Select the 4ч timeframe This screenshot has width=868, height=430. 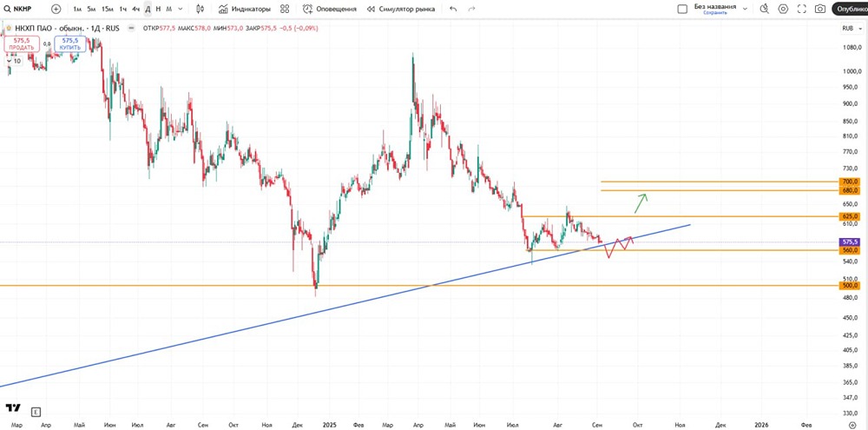click(x=135, y=9)
